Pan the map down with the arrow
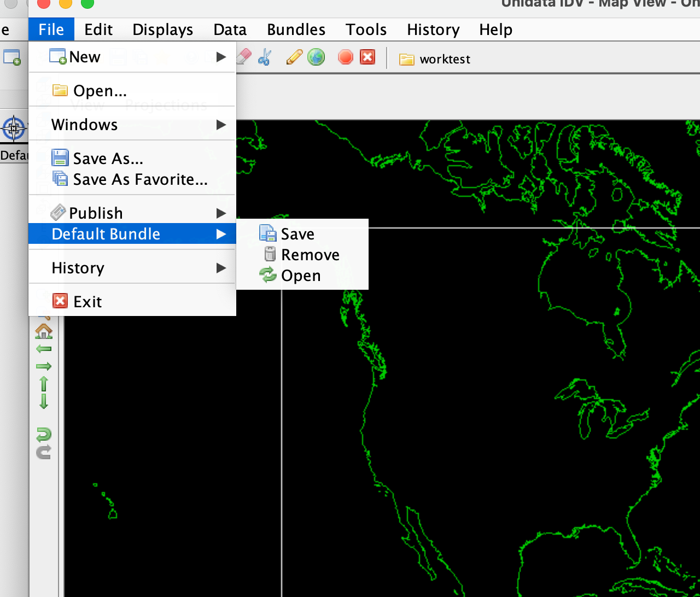Screen dimensions: 700x597 [44, 402]
